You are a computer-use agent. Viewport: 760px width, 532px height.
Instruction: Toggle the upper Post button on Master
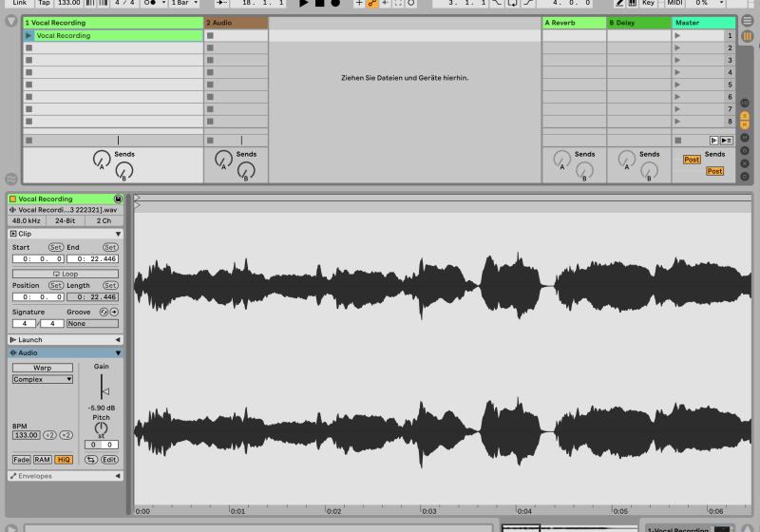pyautogui.click(x=692, y=160)
